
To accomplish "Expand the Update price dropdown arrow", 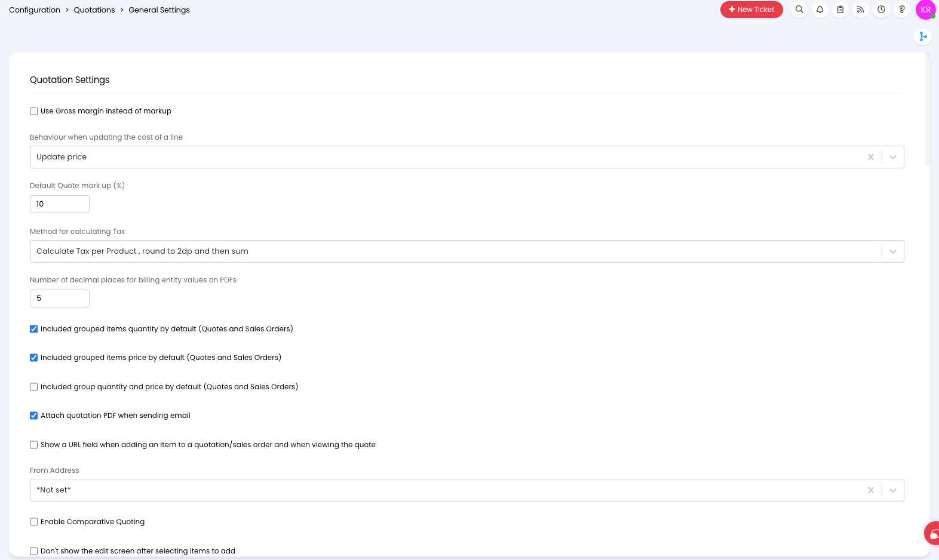I will [x=893, y=157].
